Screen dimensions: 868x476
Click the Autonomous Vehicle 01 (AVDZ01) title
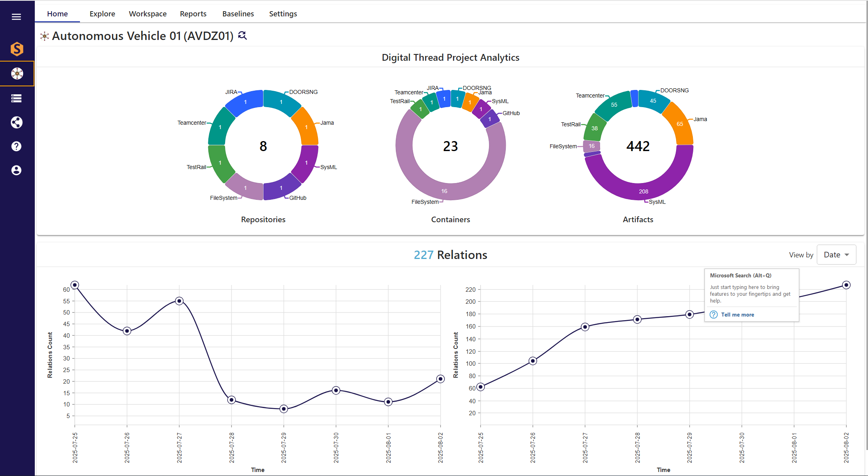(143, 36)
